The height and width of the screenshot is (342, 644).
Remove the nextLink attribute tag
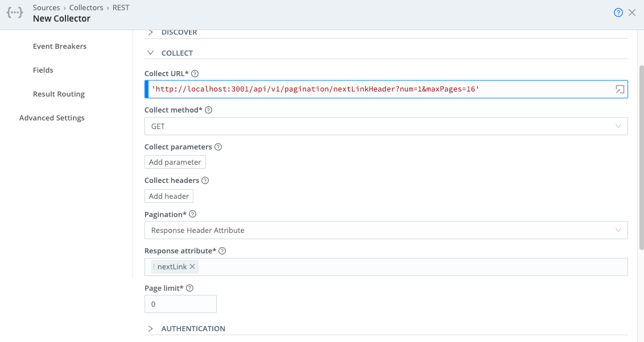pyautogui.click(x=192, y=266)
